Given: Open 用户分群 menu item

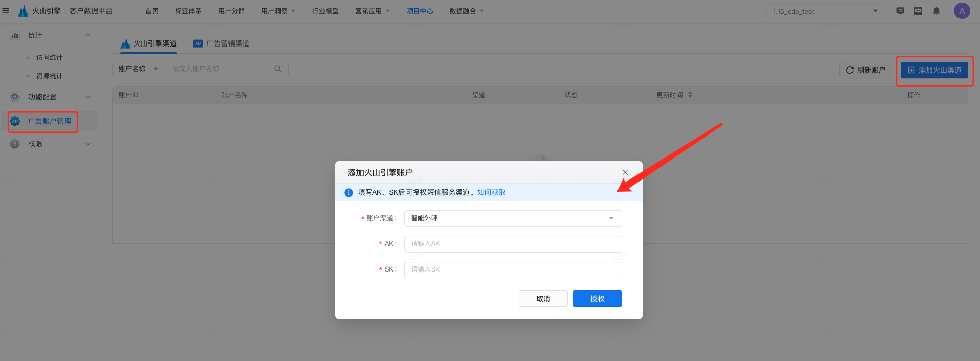Looking at the screenshot, I should click(231, 11).
